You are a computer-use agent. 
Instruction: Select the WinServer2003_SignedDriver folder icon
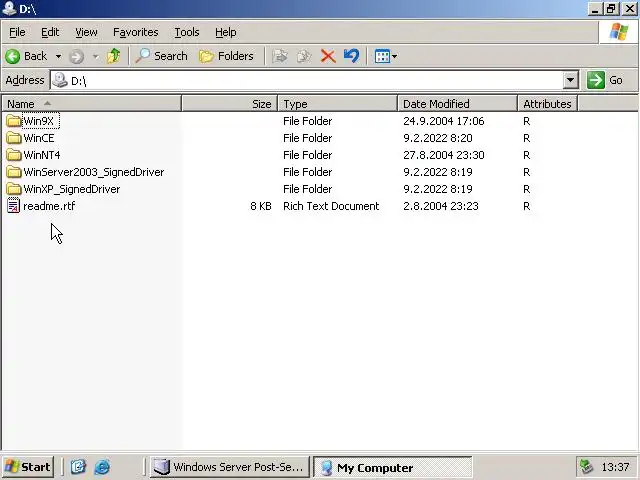coord(13,172)
